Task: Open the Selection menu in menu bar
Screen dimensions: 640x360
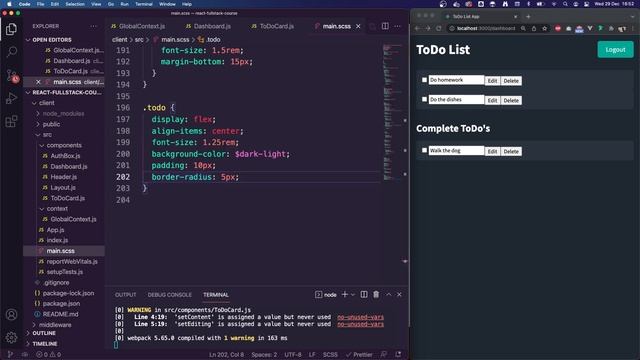Action: tap(75, 4)
